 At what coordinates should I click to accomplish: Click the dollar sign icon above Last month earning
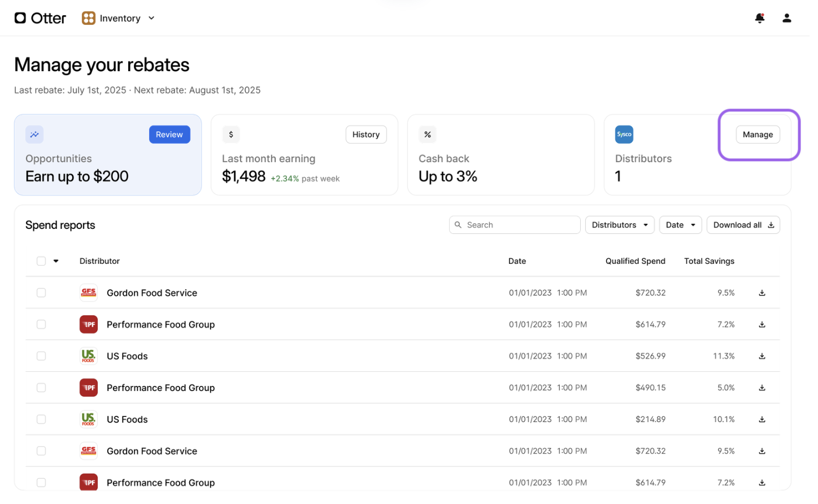pos(230,134)
